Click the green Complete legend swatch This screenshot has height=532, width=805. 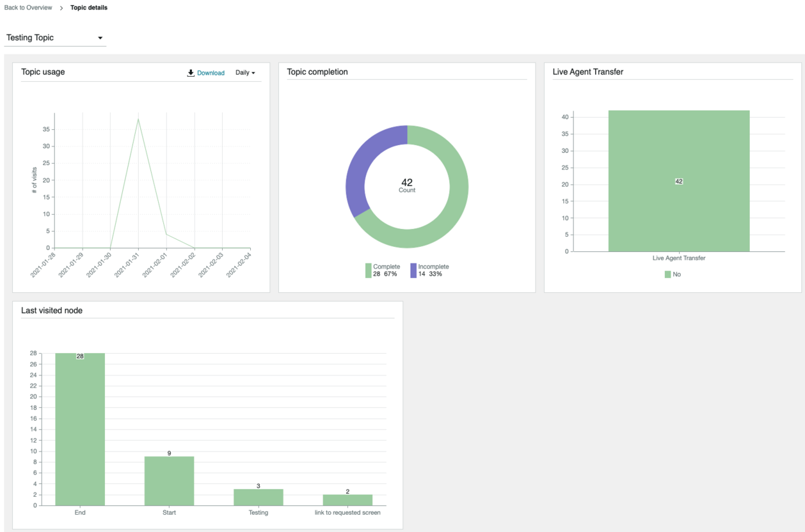[369, 270]
